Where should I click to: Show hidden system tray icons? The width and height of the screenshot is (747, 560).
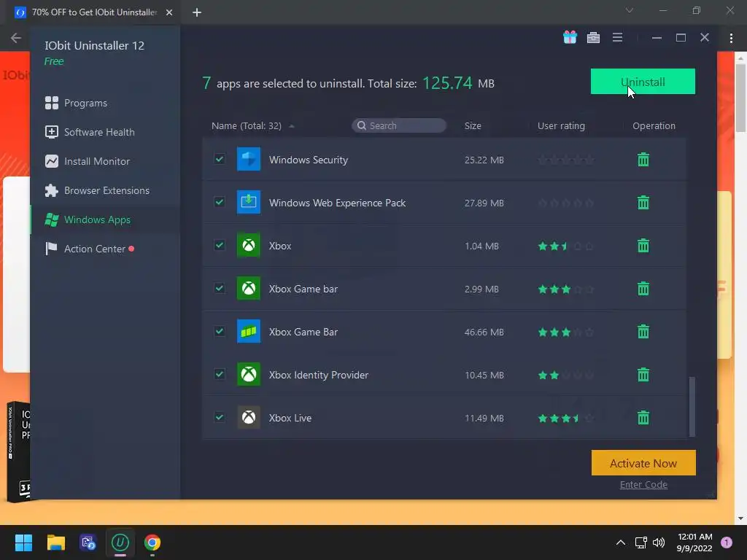(620, 542)
